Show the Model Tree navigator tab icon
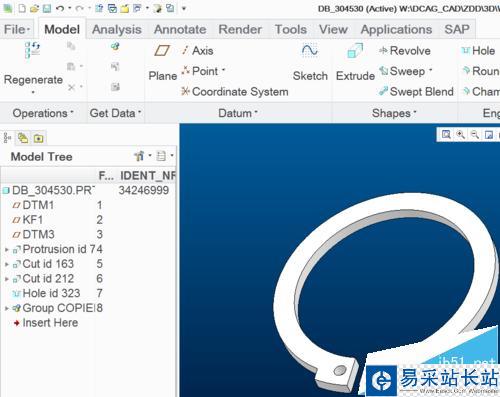This screenshot has width=500, height=397. click(7, 138)
